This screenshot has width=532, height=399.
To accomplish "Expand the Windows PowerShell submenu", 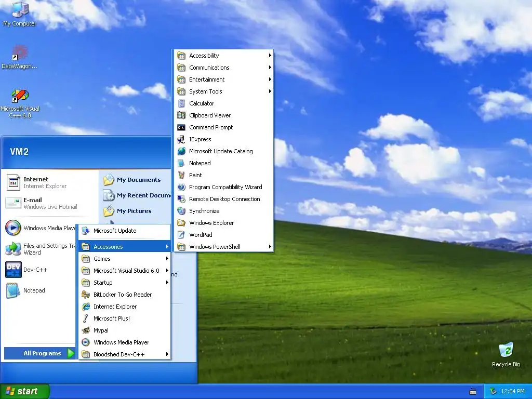I will click(224, 247).
